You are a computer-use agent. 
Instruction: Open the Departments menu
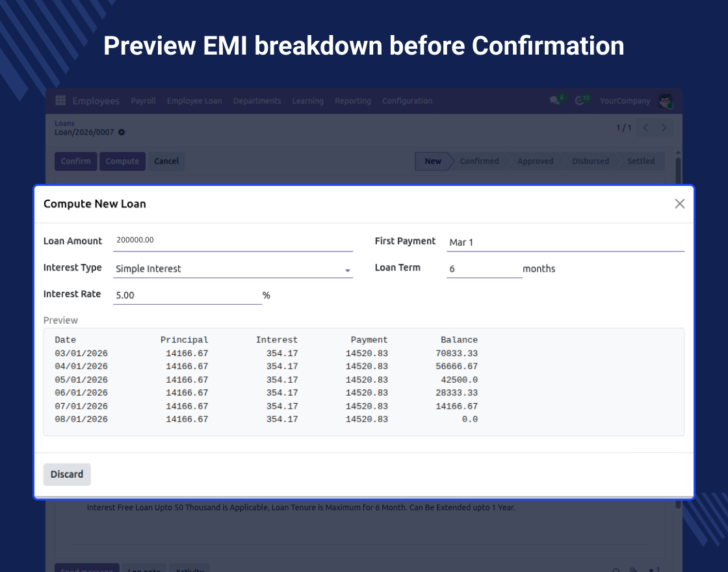pos(257,101)
